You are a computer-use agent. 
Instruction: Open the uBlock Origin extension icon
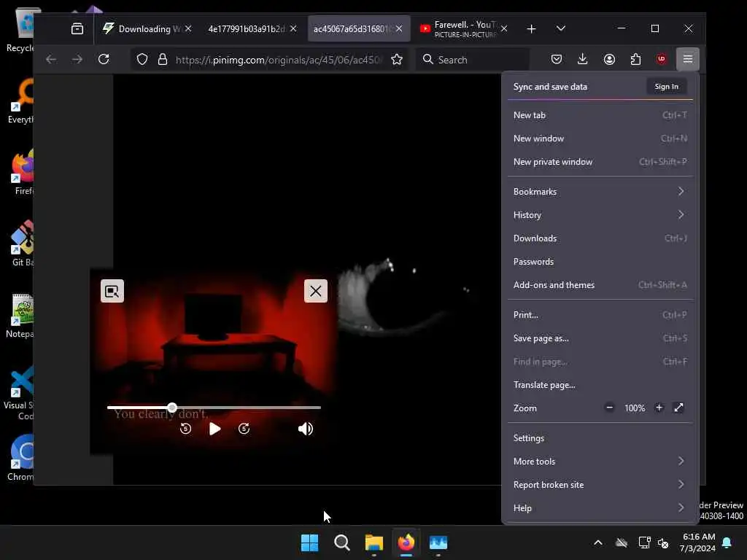(661, 59)
